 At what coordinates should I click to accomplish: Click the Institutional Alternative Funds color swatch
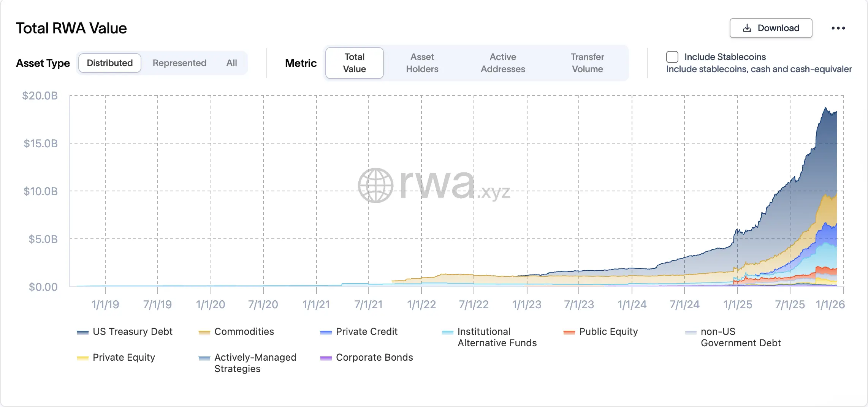pos(447,331)
